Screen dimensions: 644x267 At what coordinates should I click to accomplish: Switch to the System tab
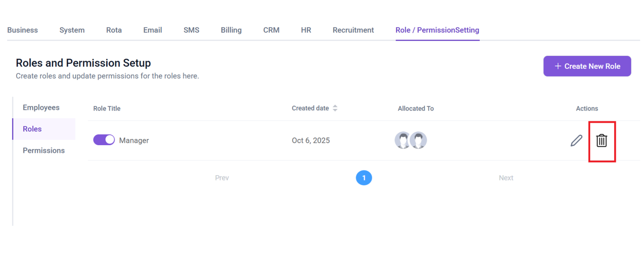click(72, 30)
